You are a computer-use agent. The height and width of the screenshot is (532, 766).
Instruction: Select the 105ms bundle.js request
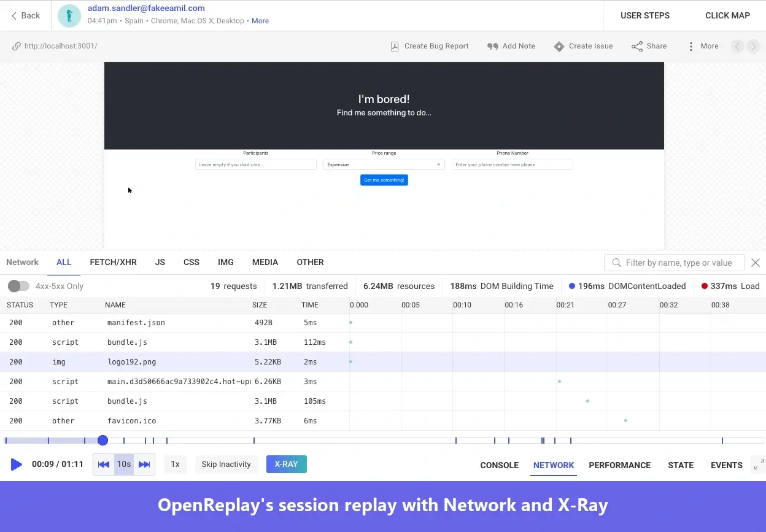pyautogui.click(x=383, y=401)
